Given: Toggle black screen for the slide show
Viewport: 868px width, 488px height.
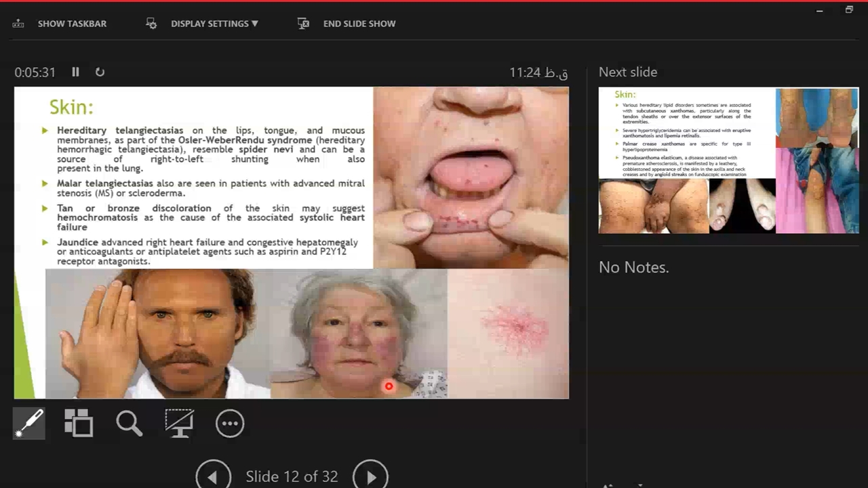Looking at the screenshot, I should [x=179, y=424].
